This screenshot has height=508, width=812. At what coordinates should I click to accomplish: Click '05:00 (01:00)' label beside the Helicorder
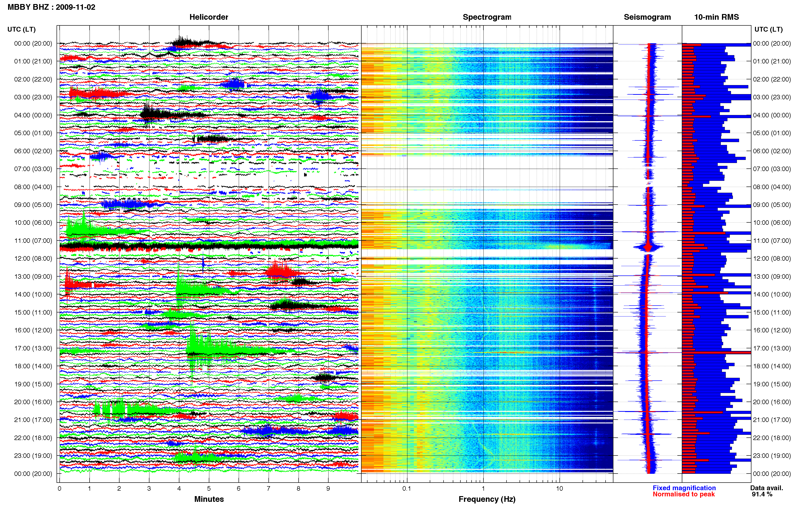[x=33, y=133]
